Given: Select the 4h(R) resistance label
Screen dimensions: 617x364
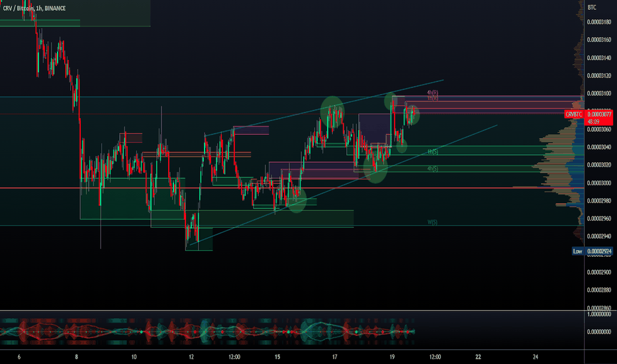Looking at the screenshot, I should [432, 93].
